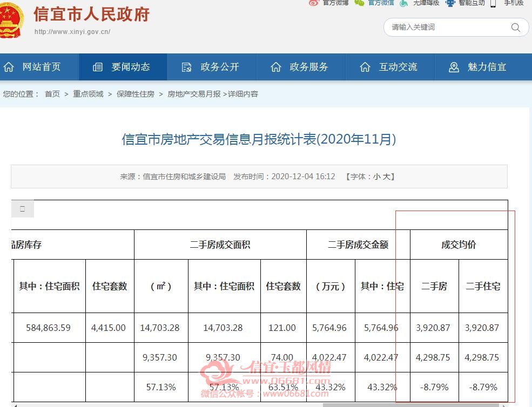The image size is (532, 407).
Task: Switch to 无障碍版 accessibility mode
Action: (426, 3)
